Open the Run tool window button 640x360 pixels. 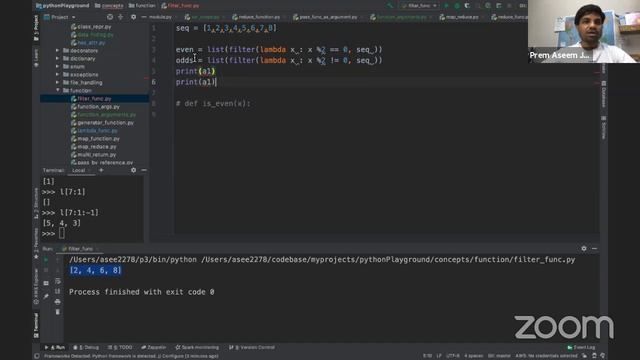pyautogui.click(x=55, y=347)
